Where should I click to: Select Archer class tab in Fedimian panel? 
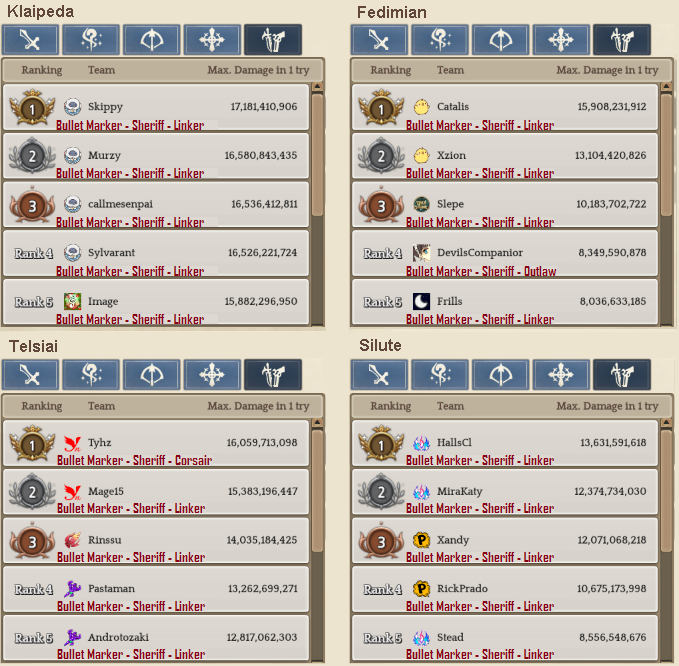click(501, 40)
